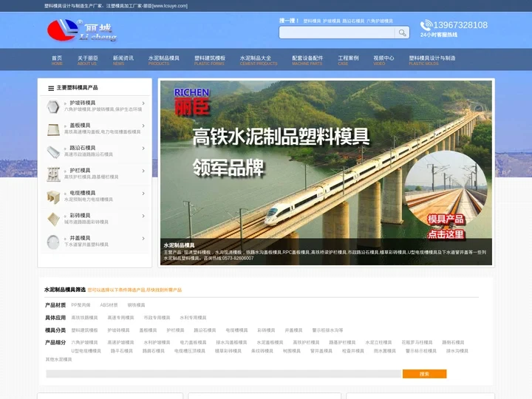Open 视频中心 VIDEO menu item
The height and width of the screenshot is (399, 532).
383,60
